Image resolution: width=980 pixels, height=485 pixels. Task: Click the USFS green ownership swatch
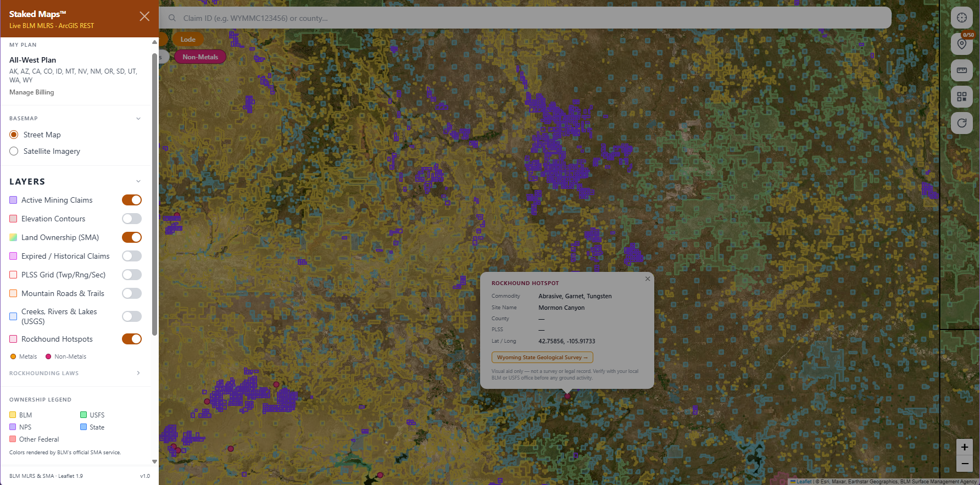[83, 415]
